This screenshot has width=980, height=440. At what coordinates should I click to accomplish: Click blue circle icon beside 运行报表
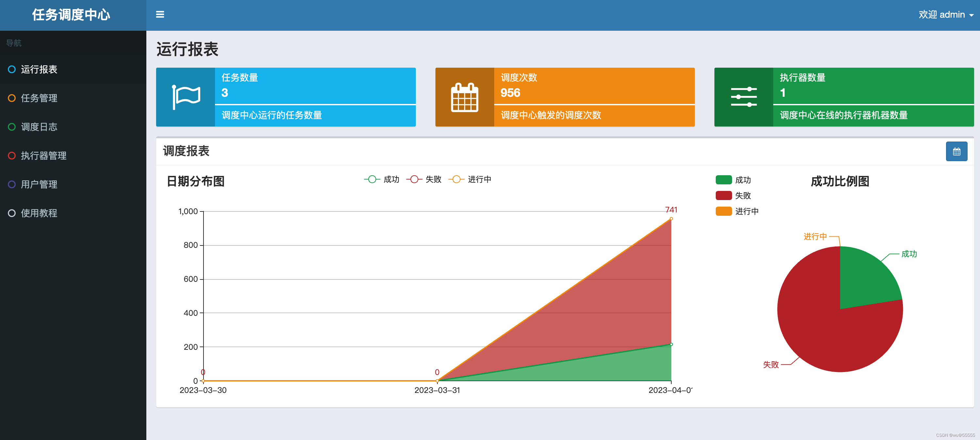[12, 69]
